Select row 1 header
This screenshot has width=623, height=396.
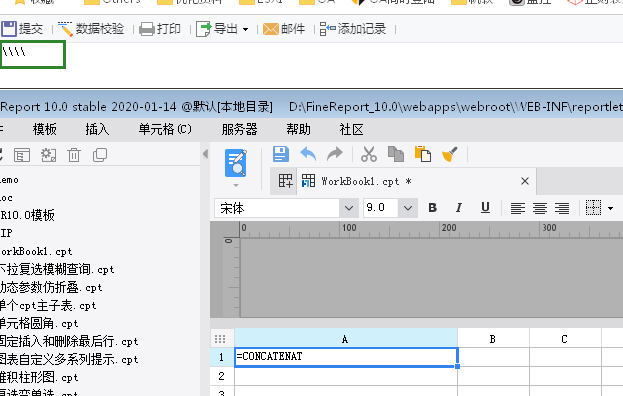pos(222,357)
